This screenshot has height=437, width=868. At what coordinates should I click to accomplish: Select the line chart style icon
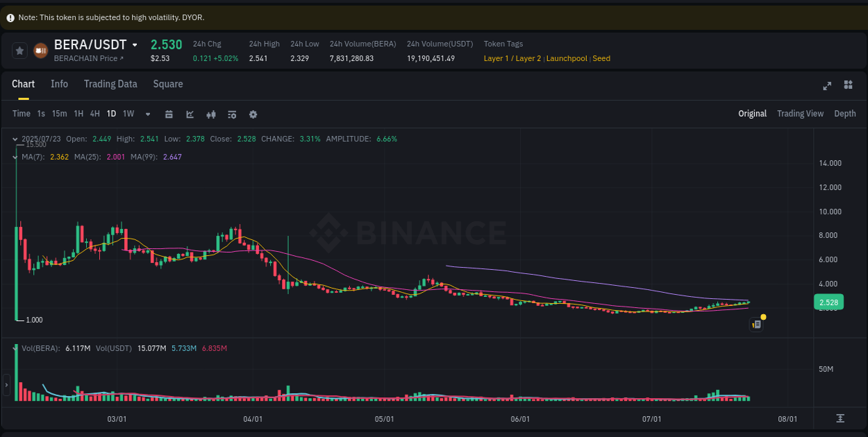click(x=190, y=114)
